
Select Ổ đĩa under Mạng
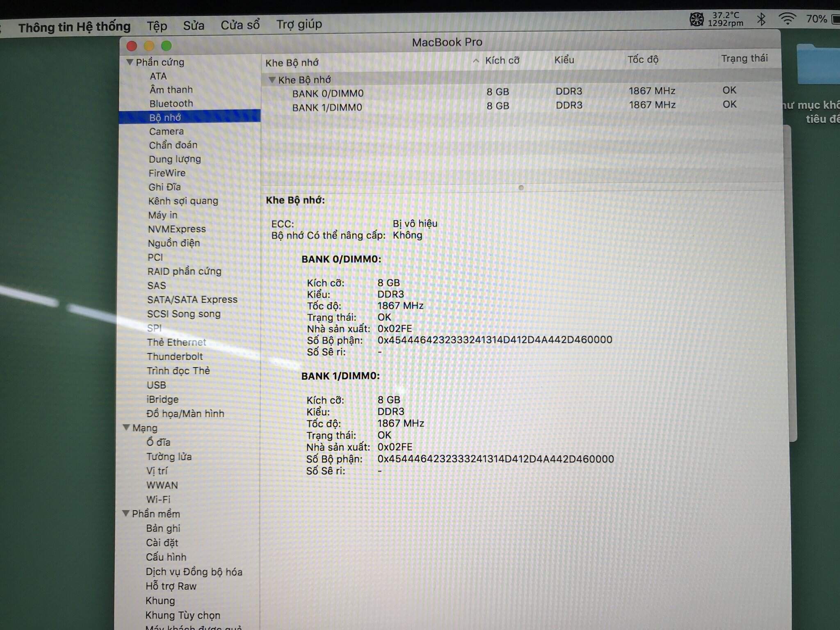tap(158, 442)
